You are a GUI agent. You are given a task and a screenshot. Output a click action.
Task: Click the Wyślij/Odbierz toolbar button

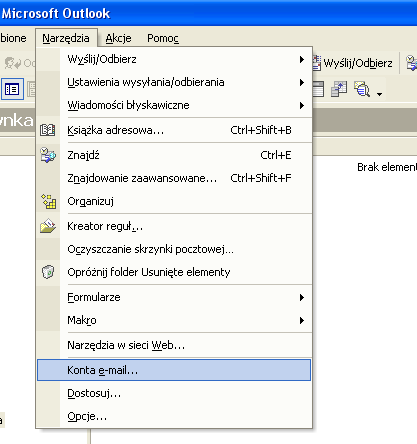click(x=353, y=63)
